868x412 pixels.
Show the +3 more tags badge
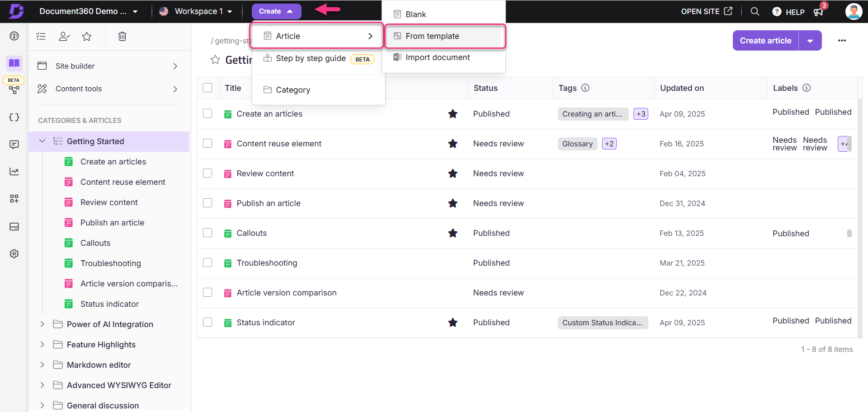click(641, 114)
